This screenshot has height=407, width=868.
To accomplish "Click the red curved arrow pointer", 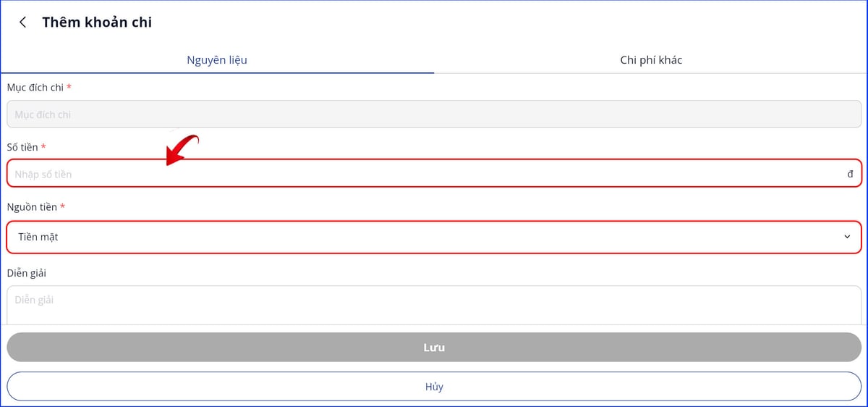I will (181, 148).
